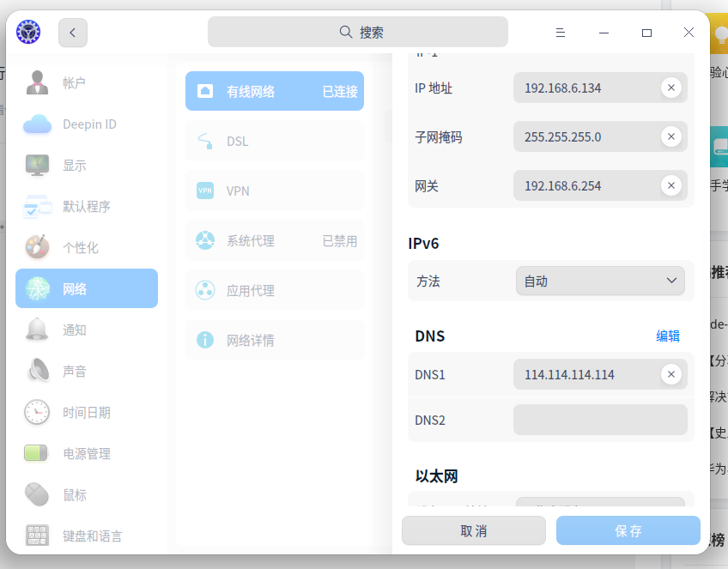This screenshot has height=569, width=728.
Task: Click the 应用代理 icon
Action: pos(205,291)
